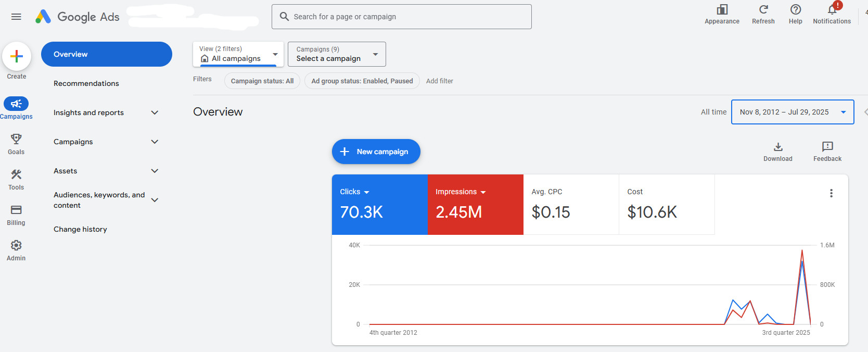
Task: Open the hamburger main menu
Action: click(16, 17)
